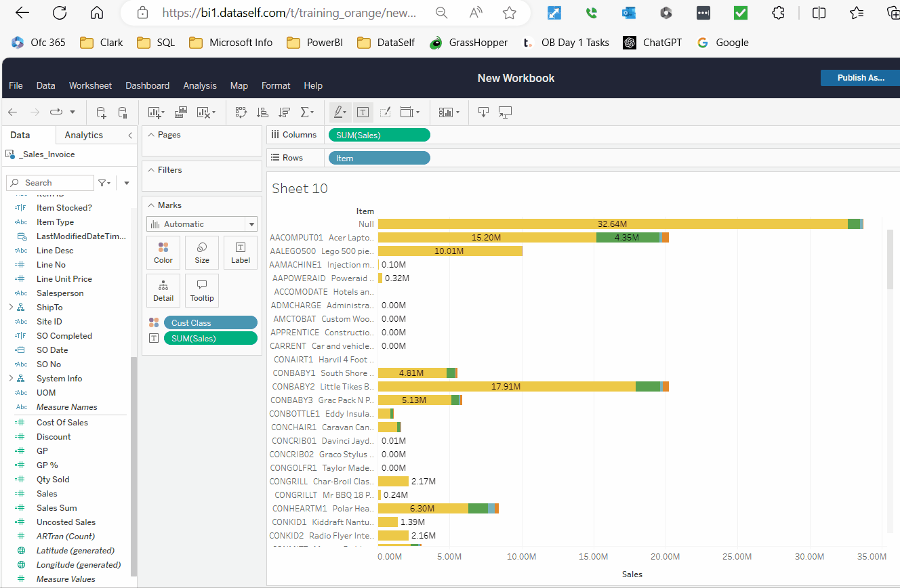900x588 pixels.
Task: Click the New Data Source toolbar icon
Action: click(101, 112)
